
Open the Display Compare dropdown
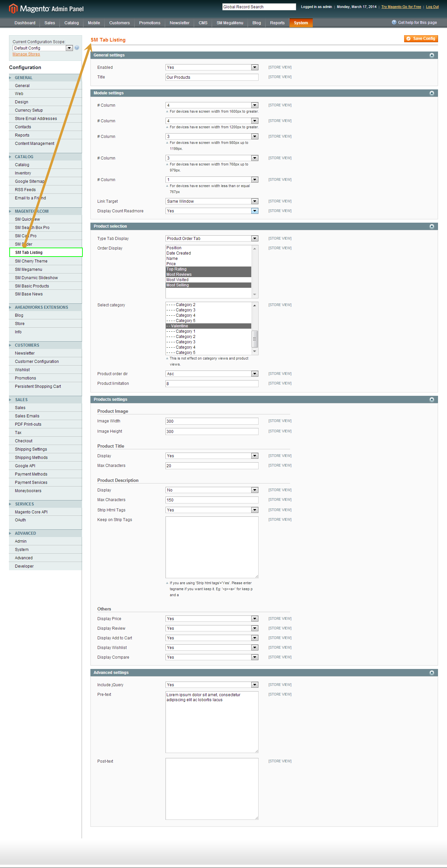point(212,657)
